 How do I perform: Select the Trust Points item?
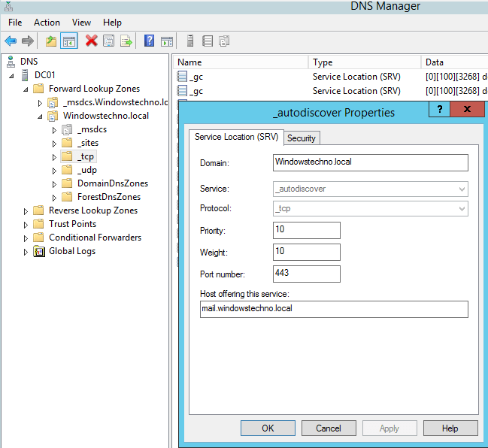[x=72, y=224]
